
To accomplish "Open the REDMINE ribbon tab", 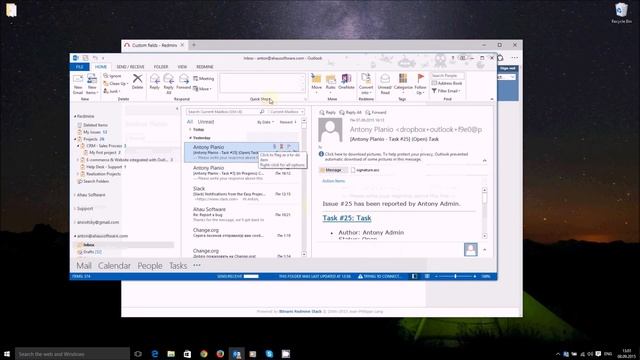I will coord(205,67).
